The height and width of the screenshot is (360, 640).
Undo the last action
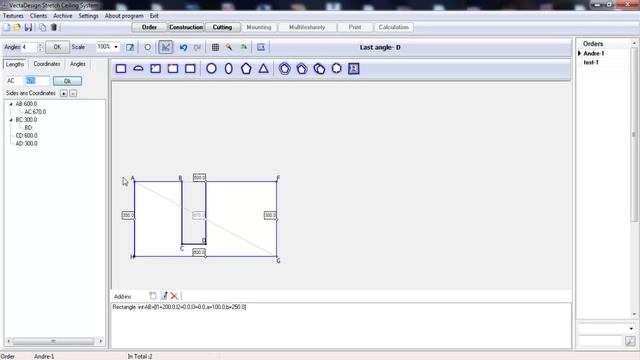[183, 47]
